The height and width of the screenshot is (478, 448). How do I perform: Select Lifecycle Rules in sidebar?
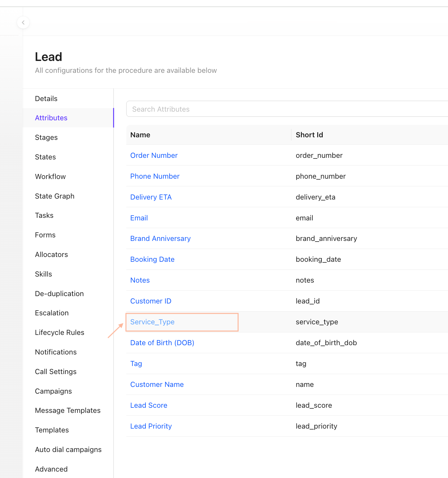60,332
